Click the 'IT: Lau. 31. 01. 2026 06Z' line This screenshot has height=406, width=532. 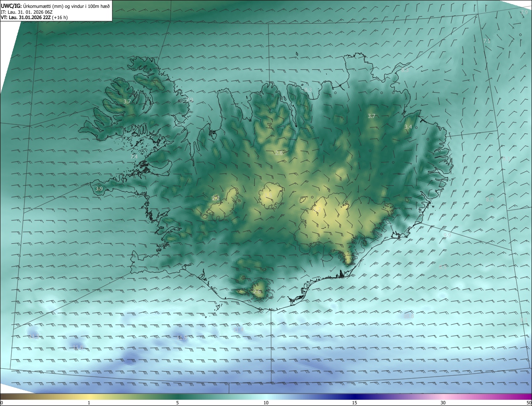pos(26,12)
